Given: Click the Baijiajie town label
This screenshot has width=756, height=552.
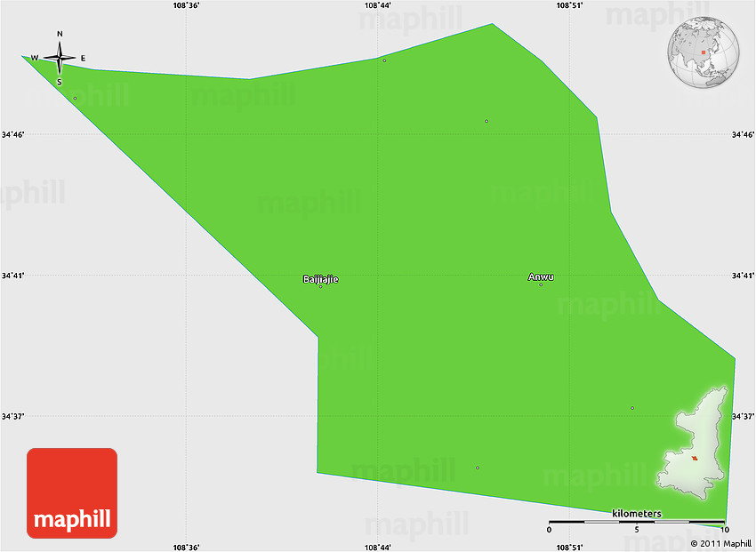Looking at the screenshot, I should pyautogui.click(x=320, y=279).
